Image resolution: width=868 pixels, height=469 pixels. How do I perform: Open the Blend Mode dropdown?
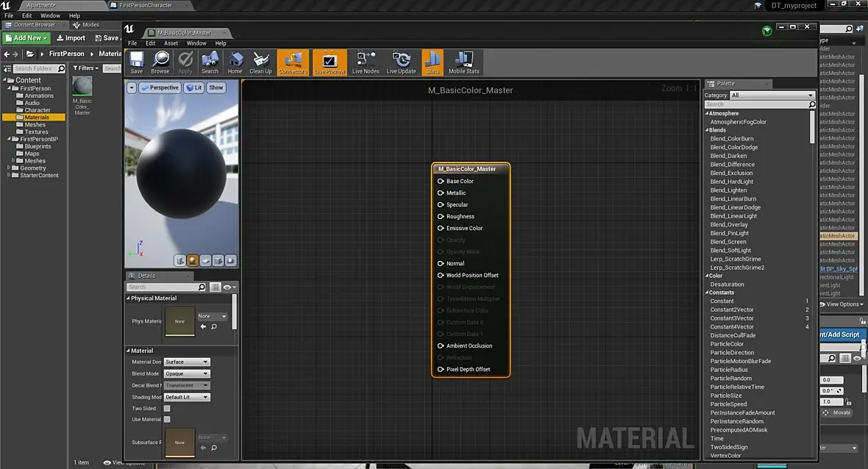[187, 373]
